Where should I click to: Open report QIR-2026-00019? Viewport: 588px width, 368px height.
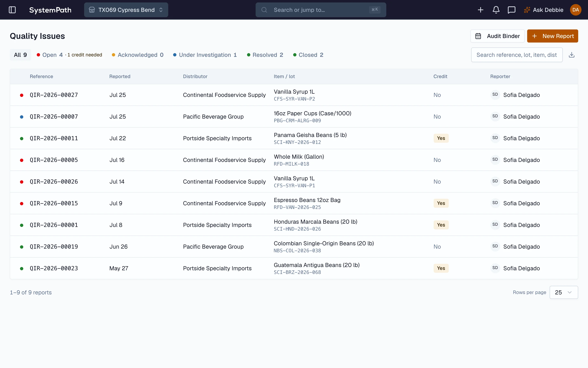click(54, 247)
